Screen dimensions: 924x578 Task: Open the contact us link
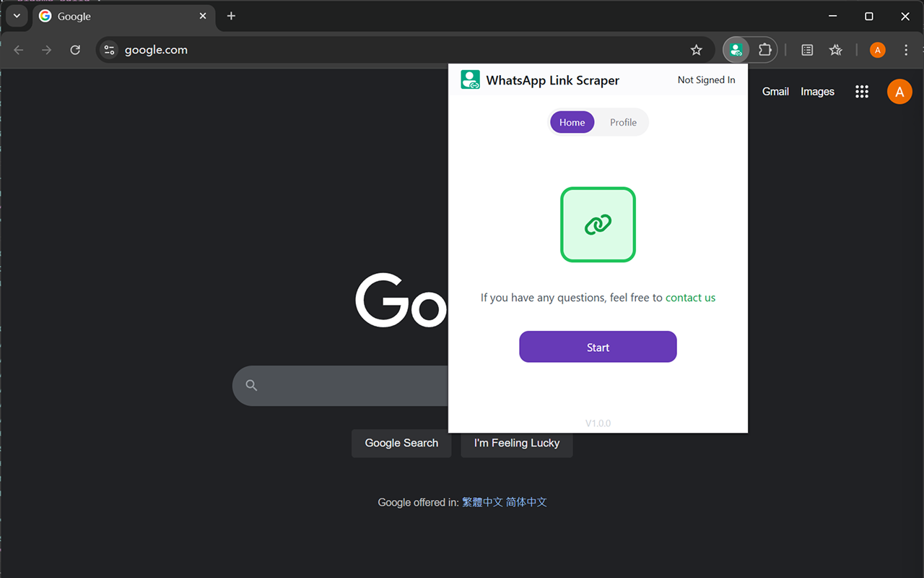point(690,297)
